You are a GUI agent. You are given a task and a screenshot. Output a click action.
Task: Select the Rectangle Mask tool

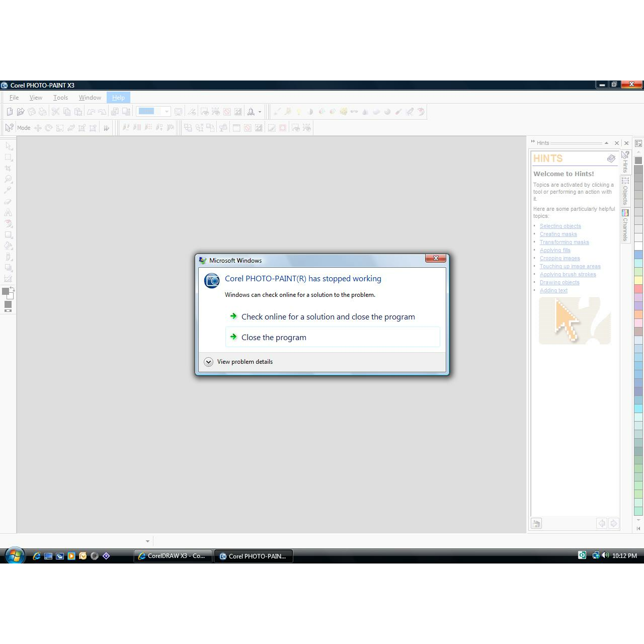coord(9,157)
